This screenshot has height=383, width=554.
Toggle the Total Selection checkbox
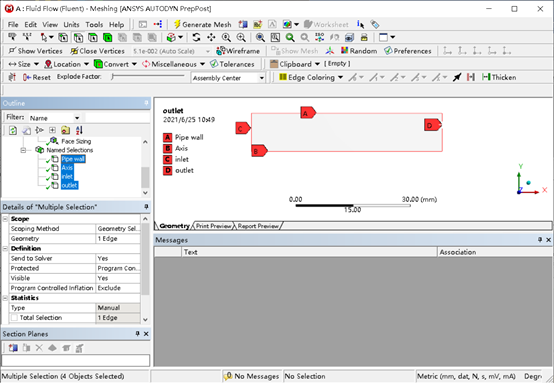point(14,318)
